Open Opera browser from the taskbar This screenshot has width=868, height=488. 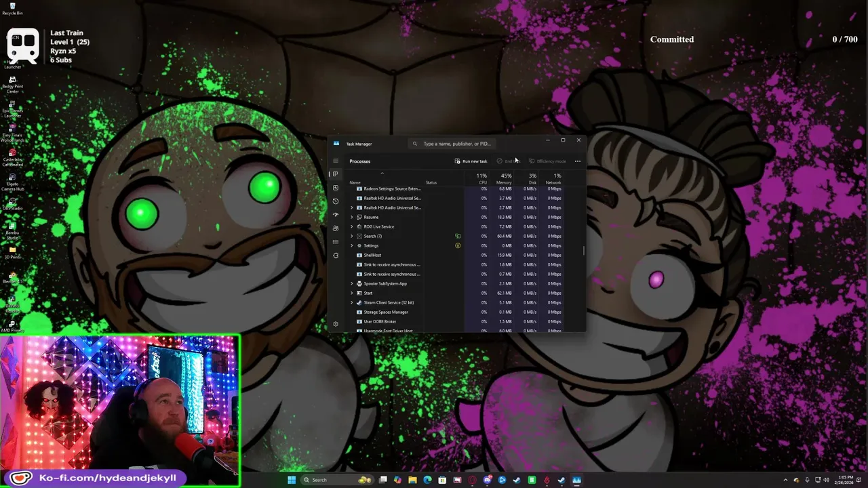[x=472, y=480]
